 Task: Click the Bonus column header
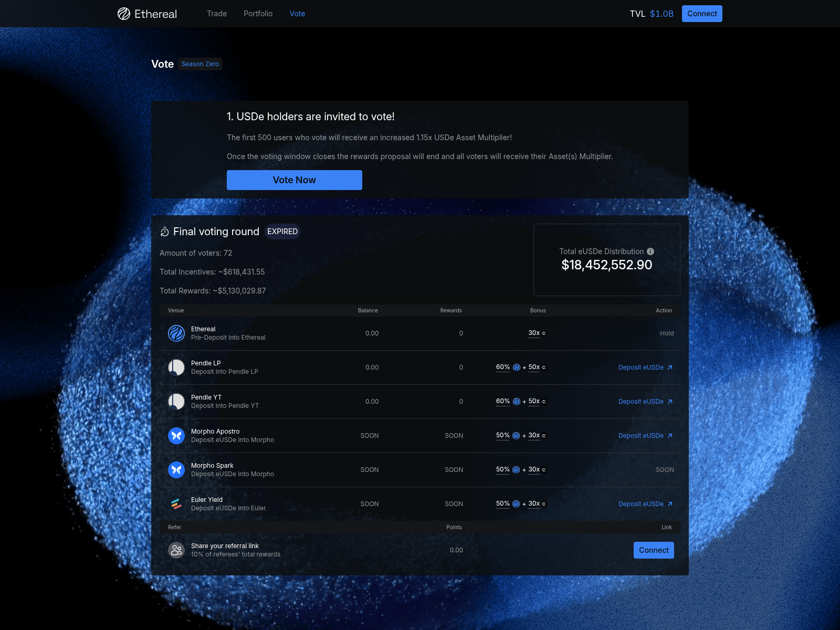coord(538,310)
